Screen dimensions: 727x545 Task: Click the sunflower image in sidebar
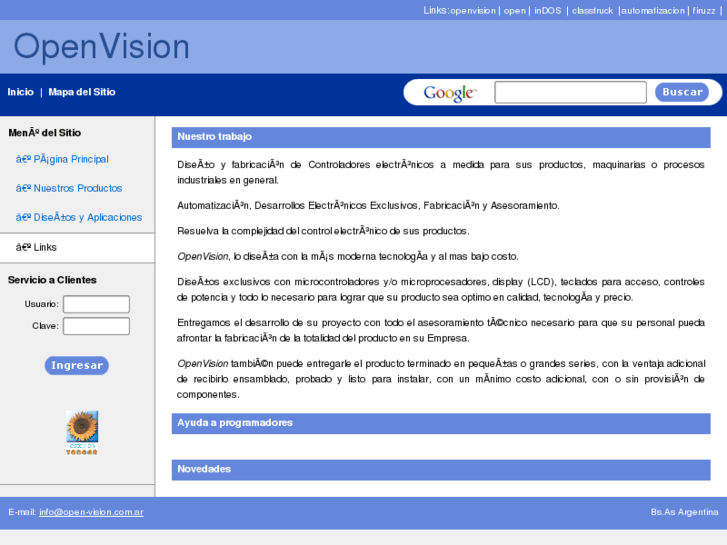(x=82, y=433)
